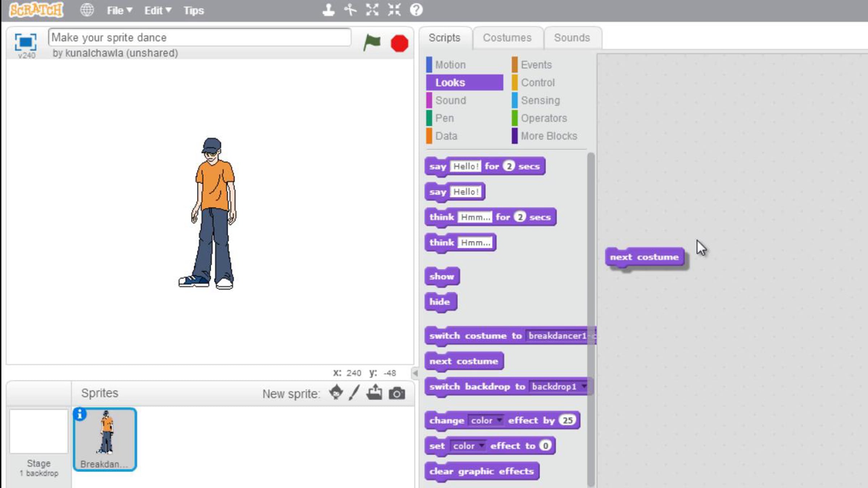Switch to the Costumes tab
The image size is (868, 488).
507,38
